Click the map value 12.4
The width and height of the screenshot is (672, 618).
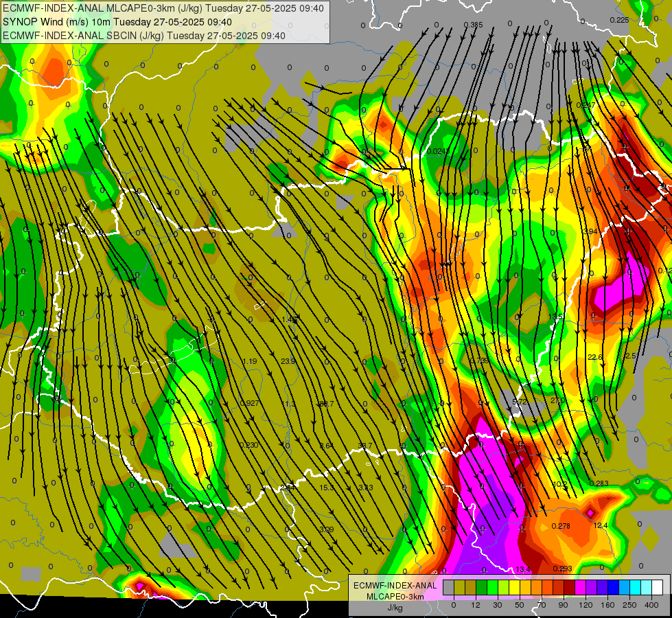601,525
